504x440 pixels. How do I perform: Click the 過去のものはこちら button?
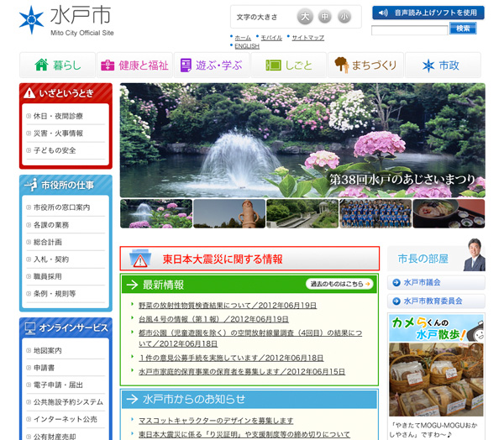[339, 284]
